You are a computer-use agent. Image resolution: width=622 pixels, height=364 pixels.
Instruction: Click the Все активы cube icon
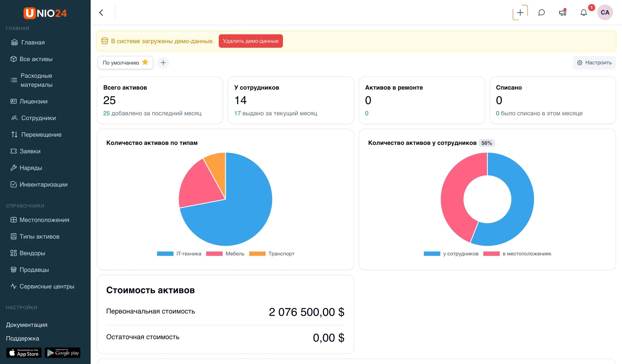coord(14,59)
